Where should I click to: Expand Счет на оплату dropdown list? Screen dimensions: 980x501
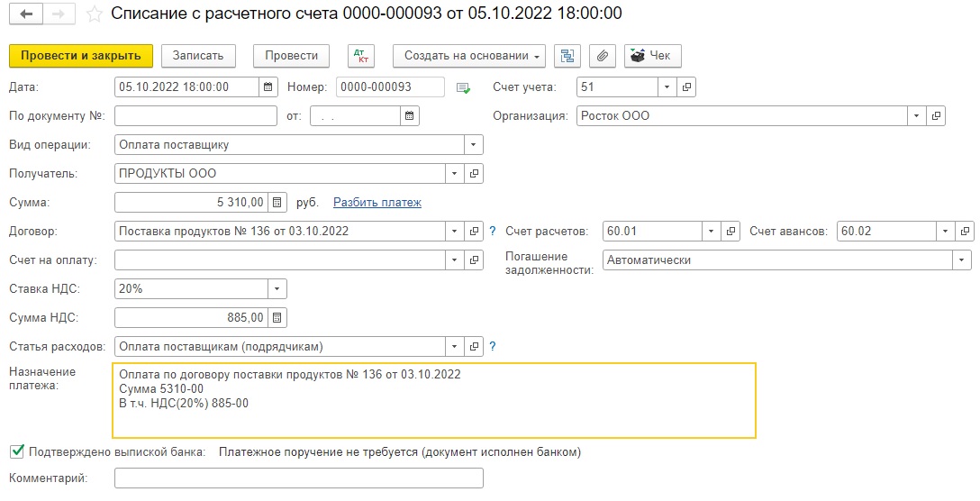coord(454,260)
